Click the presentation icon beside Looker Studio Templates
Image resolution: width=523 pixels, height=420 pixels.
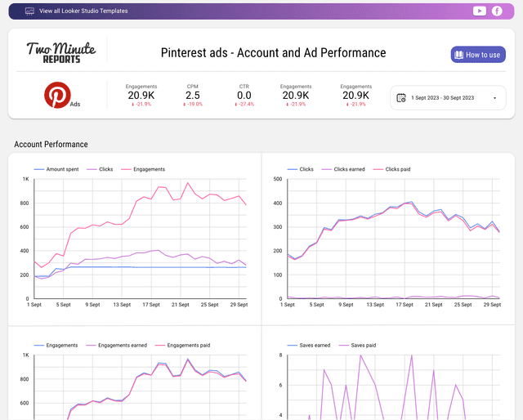click(x=29, y=11)
